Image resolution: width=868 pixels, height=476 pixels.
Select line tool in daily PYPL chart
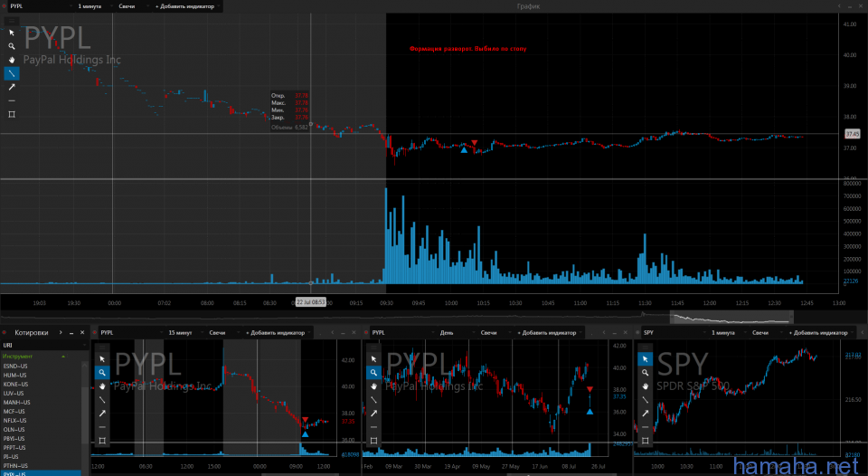click(373, 399)
